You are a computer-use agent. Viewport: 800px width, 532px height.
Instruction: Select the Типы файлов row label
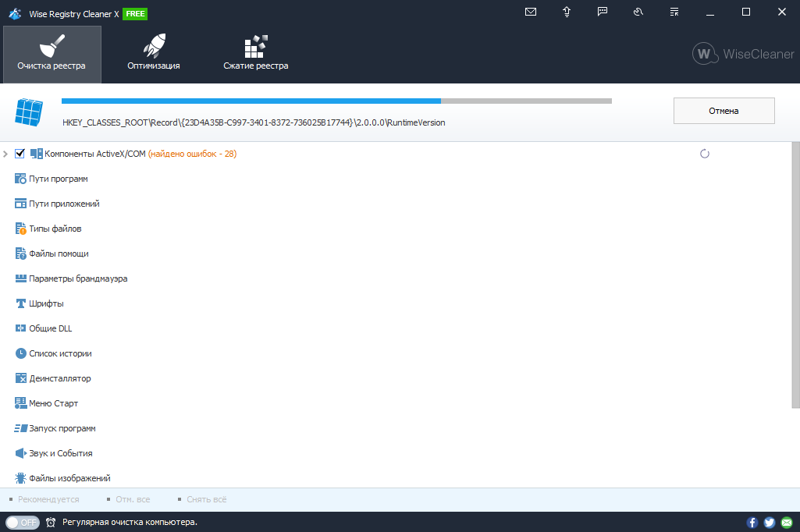point(55,229)
